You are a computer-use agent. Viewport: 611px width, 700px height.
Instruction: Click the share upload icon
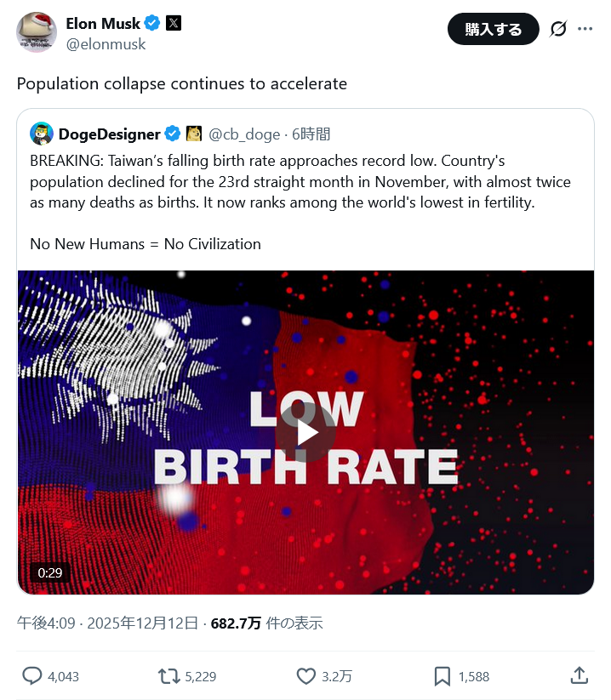[x=579, y=675]
